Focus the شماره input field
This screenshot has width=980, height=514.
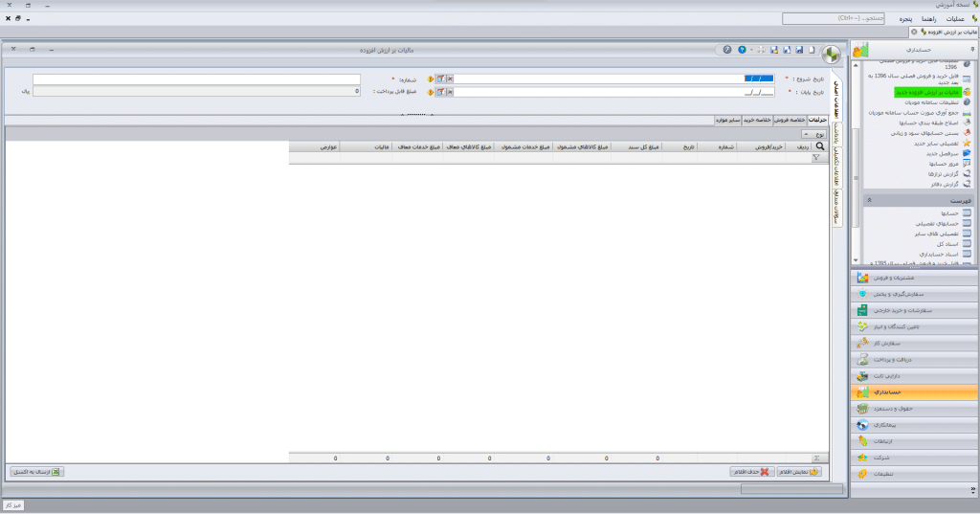pyautogui.click(x=196, y=79)
